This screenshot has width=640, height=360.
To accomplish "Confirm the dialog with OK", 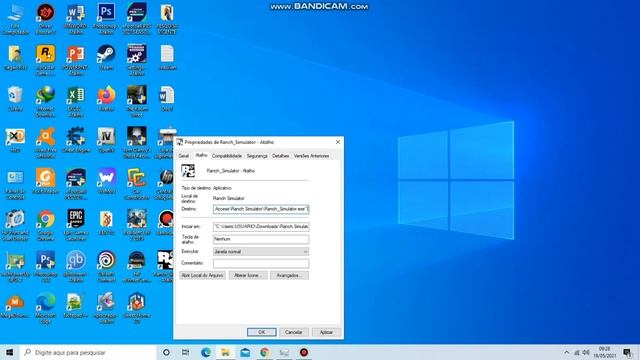I will pyautogui.click(x=262, y=332).
